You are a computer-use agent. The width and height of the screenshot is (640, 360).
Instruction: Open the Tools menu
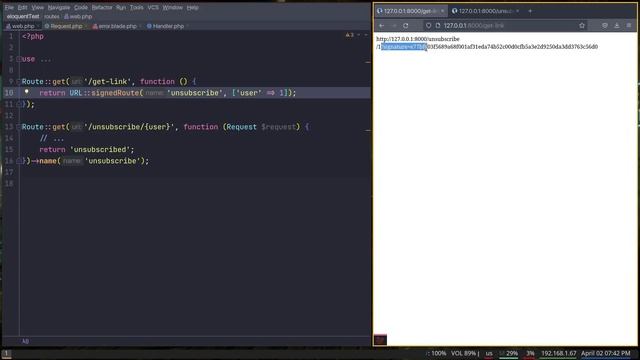(x=136, y=7)
